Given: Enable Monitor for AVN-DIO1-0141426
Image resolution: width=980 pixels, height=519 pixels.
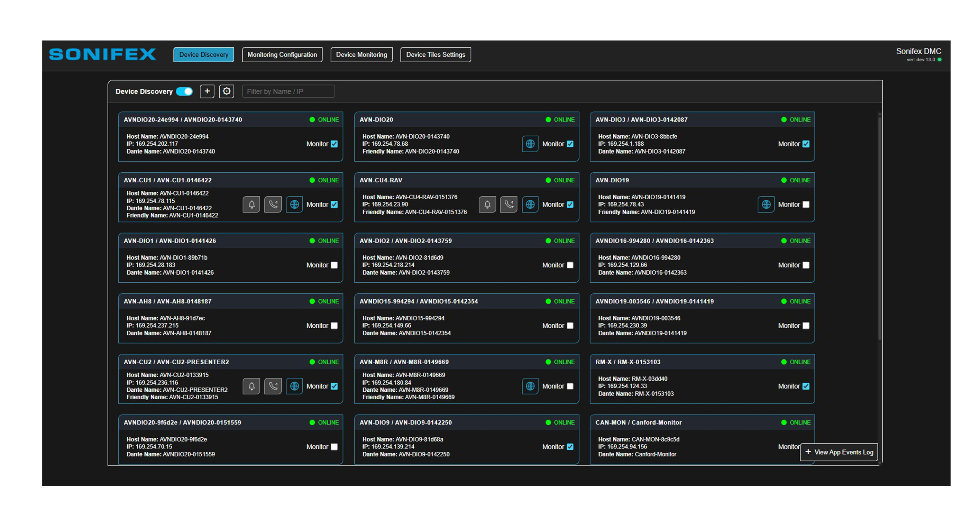Looking at the screenshot, I should [x=334, y=265].
